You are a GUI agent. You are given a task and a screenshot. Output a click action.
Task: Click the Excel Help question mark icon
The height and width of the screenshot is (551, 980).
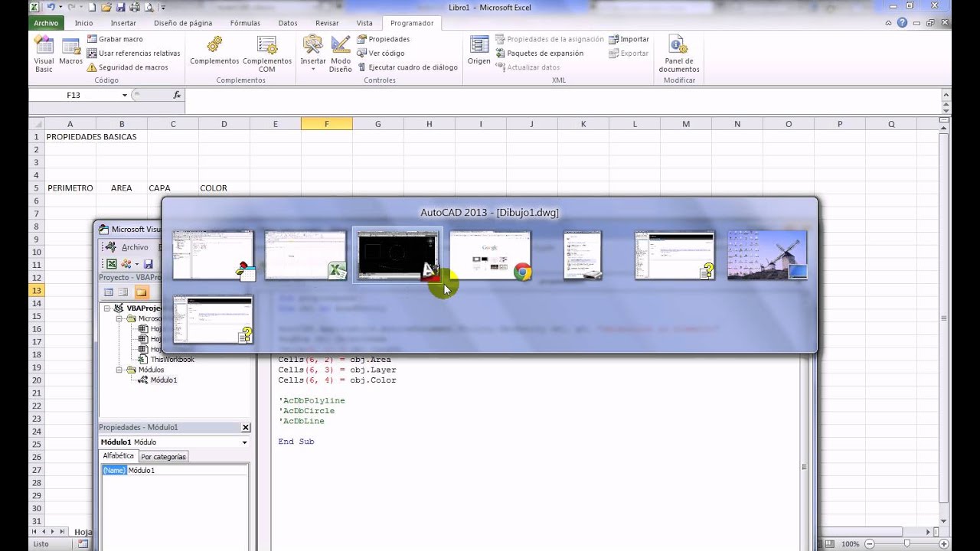pos(903,23)
